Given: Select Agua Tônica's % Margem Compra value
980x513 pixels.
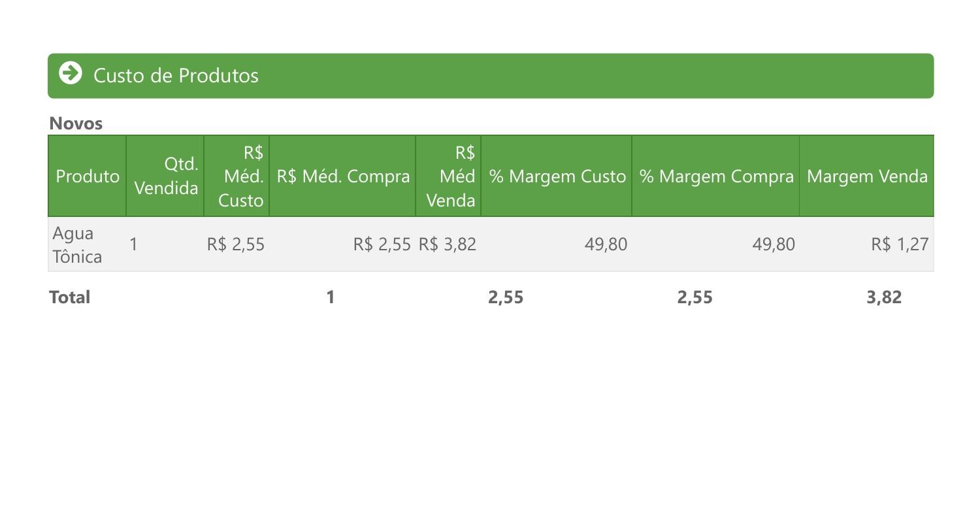Looking at the screenshot, I should [x=774, y=244].
